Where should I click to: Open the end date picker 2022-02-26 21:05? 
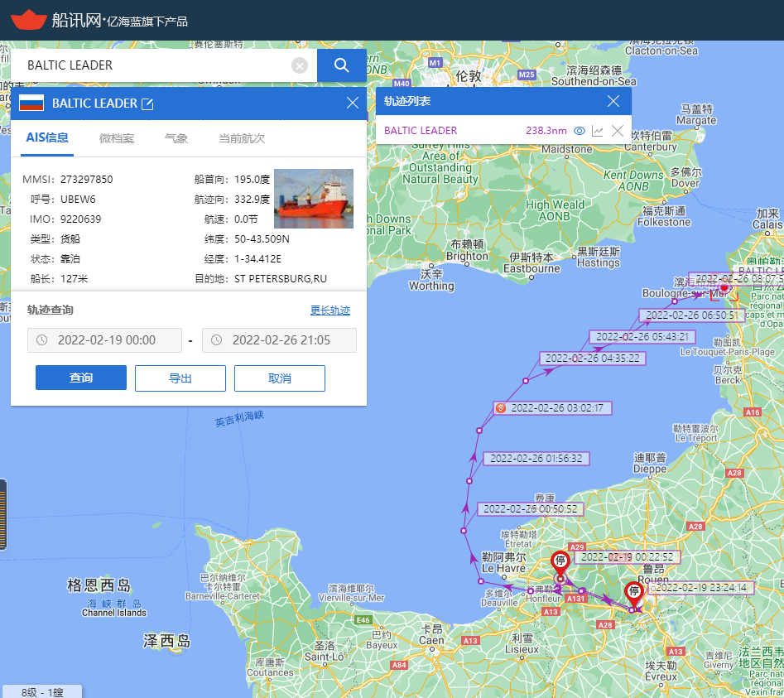[279, 340]
